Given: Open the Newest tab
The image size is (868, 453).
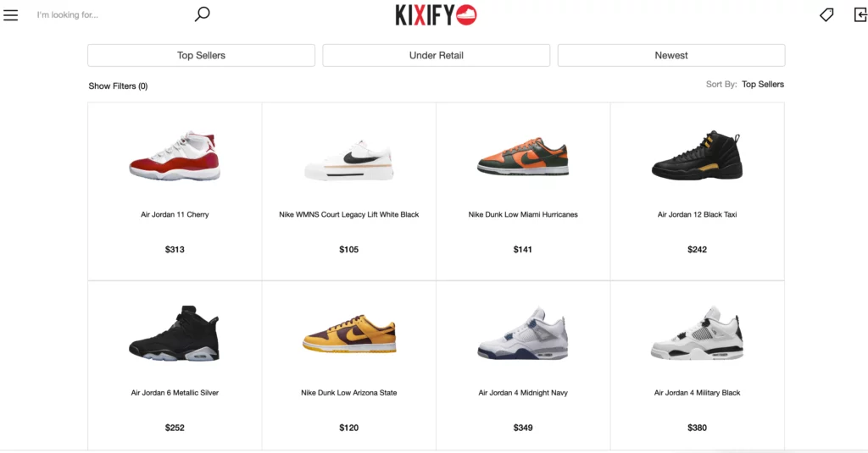Looking at the screenshot, I should (x=671, y=55).
